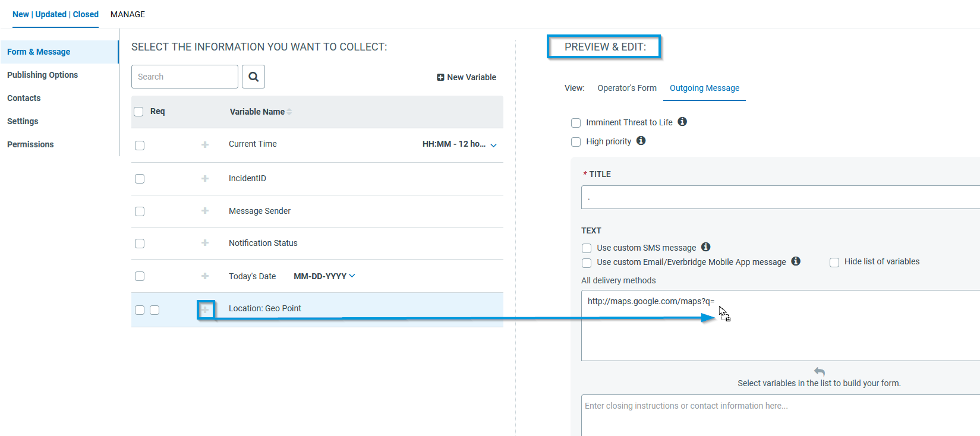Screen dimensions: 980x436
Task: Open Publishing Options in the sidebar
Action: (x=42, y=75)
